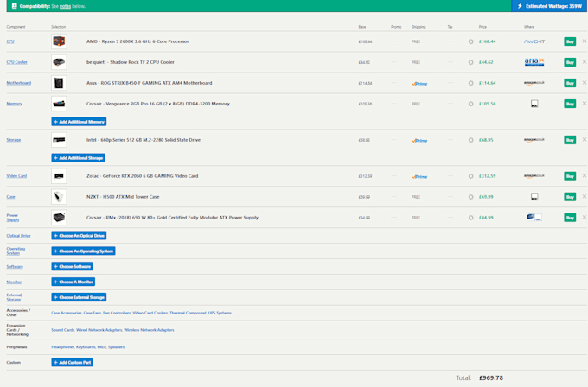Open the CPU component link

click(10, 41)
